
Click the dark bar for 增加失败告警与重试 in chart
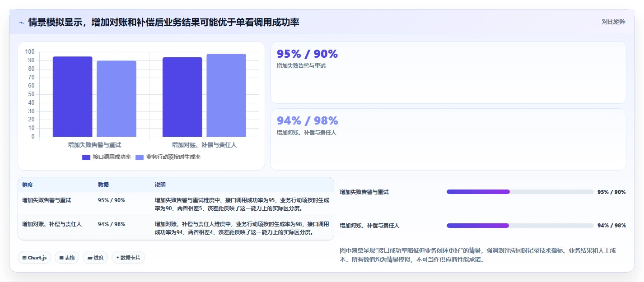click(x=72, y=97)
